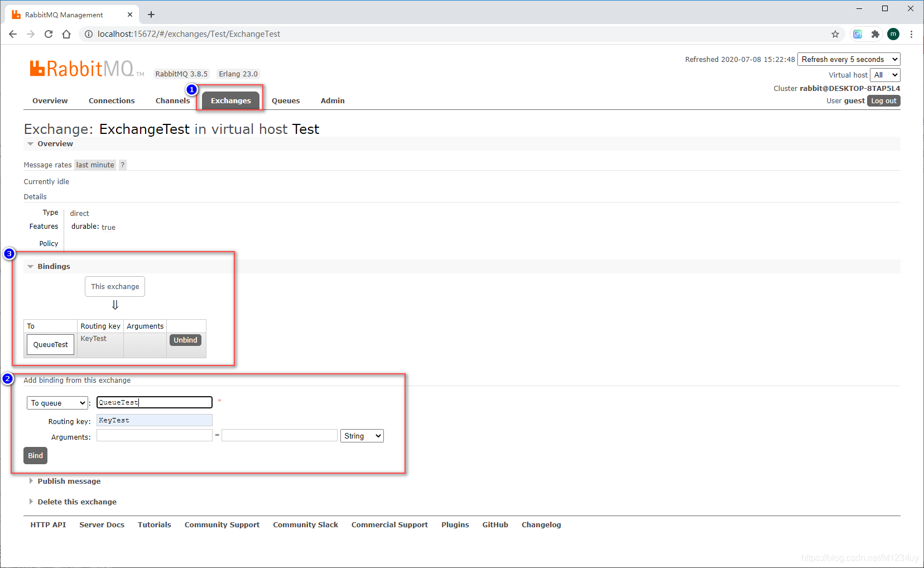Click the This exchange box
The width and height of the screenshot is (924, 568).
tap(115, 287)
